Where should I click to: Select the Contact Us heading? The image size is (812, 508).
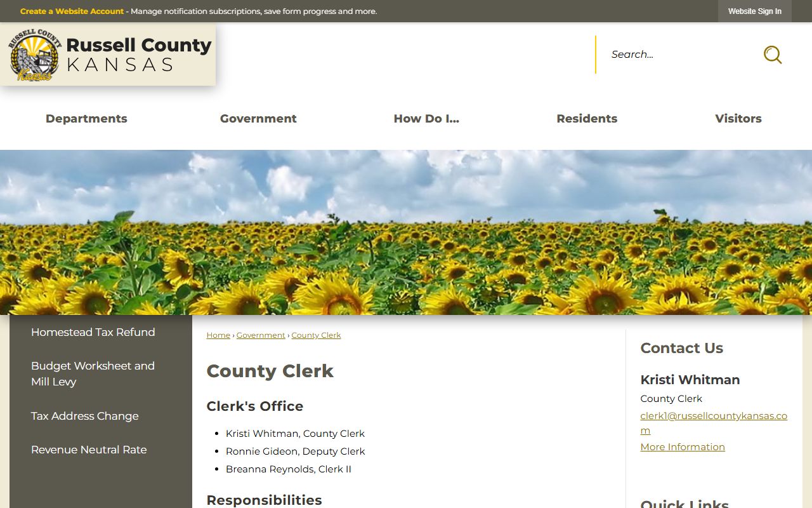(x=681, y=348)
